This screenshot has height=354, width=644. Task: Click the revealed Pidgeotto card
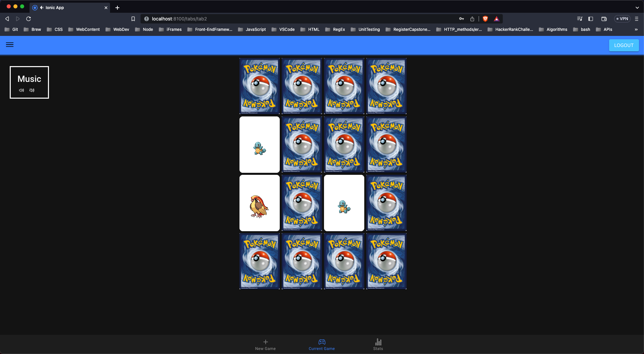pos(260,203)
